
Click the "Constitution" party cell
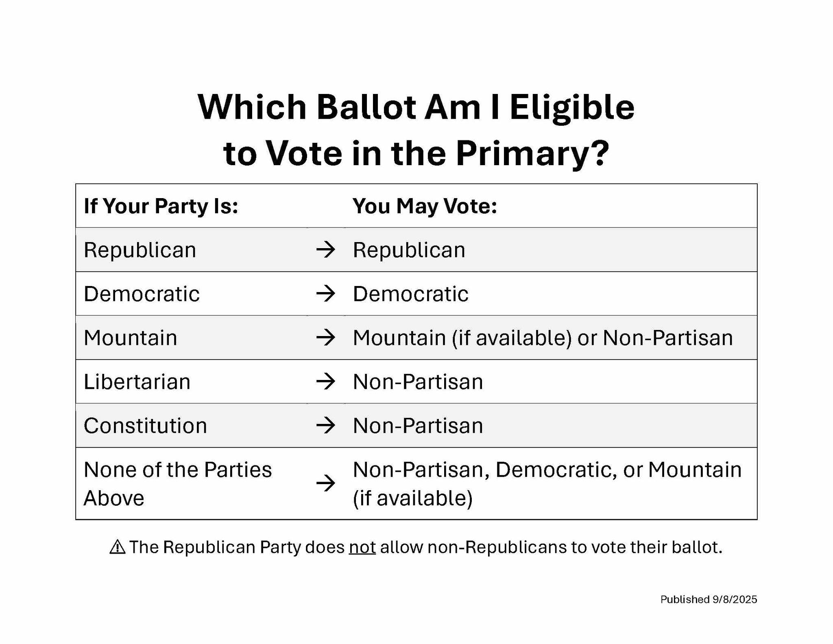pos(145,426)
